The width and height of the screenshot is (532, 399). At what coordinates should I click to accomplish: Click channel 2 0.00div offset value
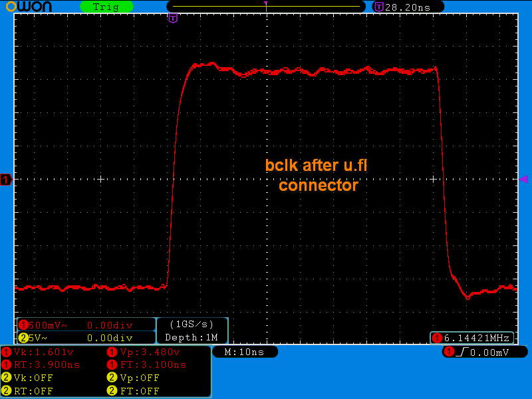pos(110,338)
